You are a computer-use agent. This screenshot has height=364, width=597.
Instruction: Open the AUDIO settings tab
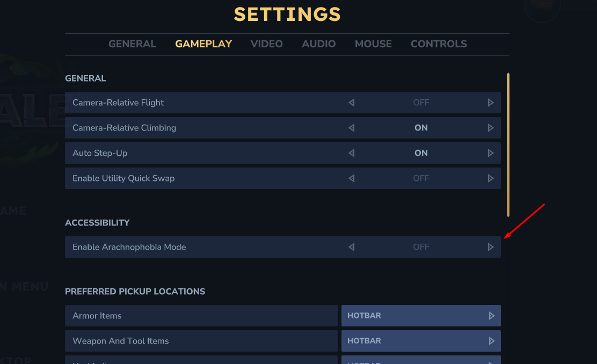click(318, 44)
